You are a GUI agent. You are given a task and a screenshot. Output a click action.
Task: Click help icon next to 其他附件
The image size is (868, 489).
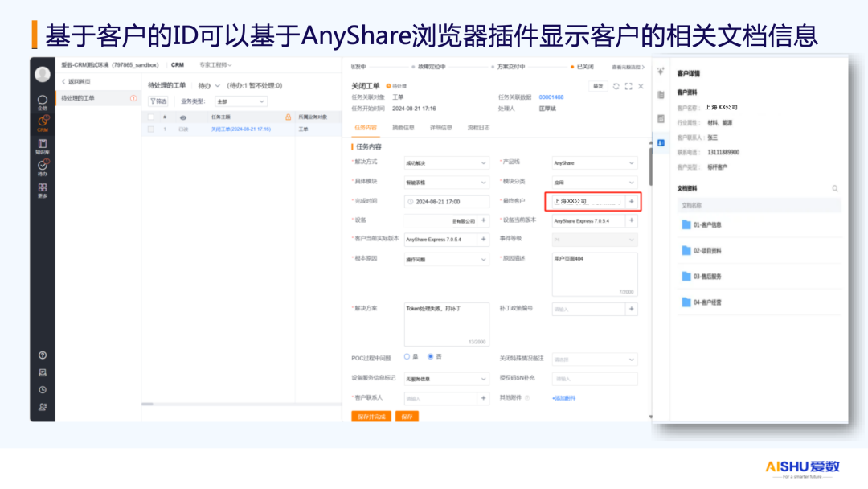527,397
